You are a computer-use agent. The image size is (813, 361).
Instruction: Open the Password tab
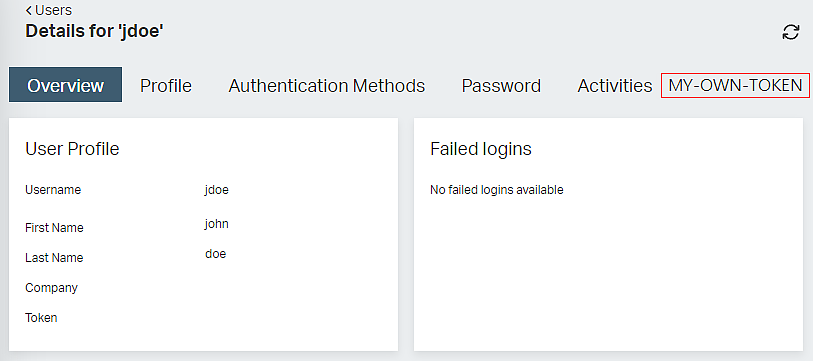click(501, 85)
